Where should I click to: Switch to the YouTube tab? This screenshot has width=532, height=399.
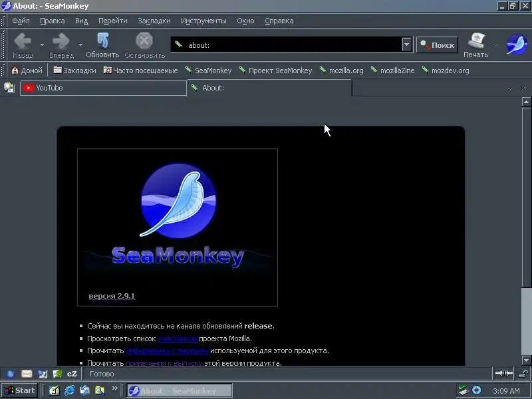(103, 88)
